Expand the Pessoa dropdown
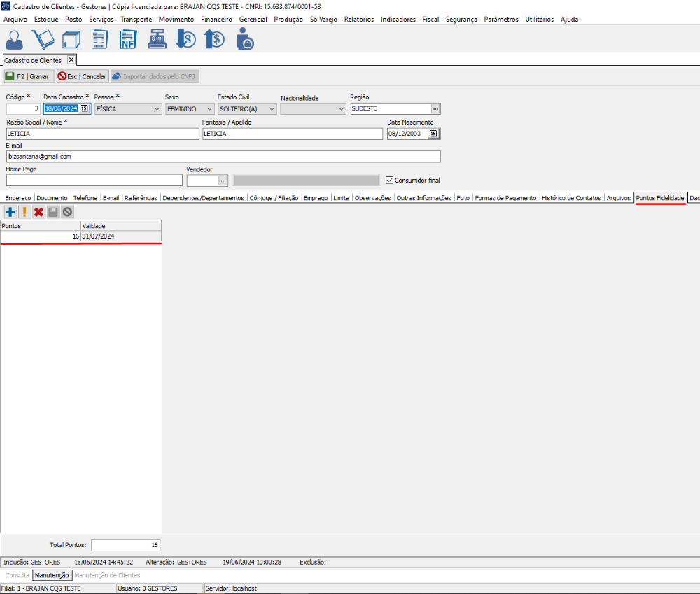 [155, 109]
